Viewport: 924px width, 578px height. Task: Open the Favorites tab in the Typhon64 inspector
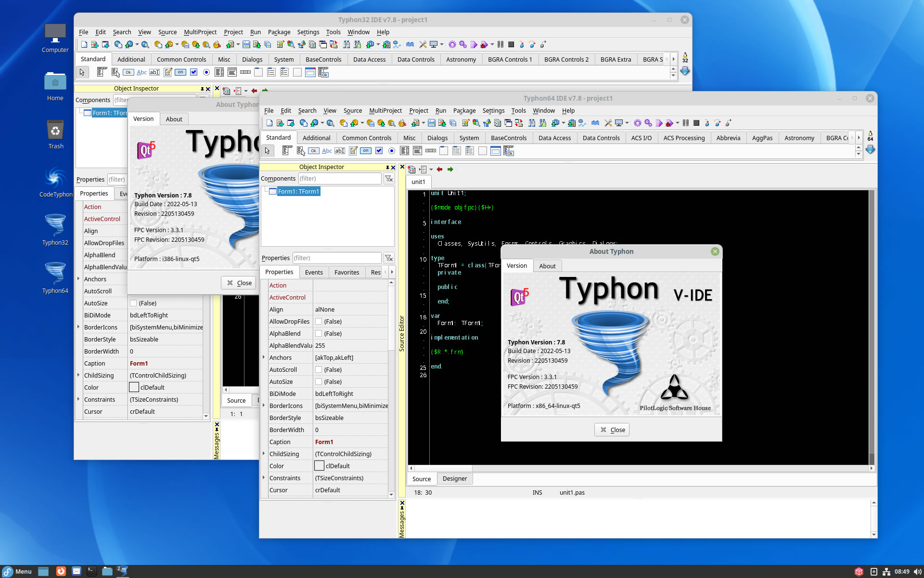click(346, 273)
